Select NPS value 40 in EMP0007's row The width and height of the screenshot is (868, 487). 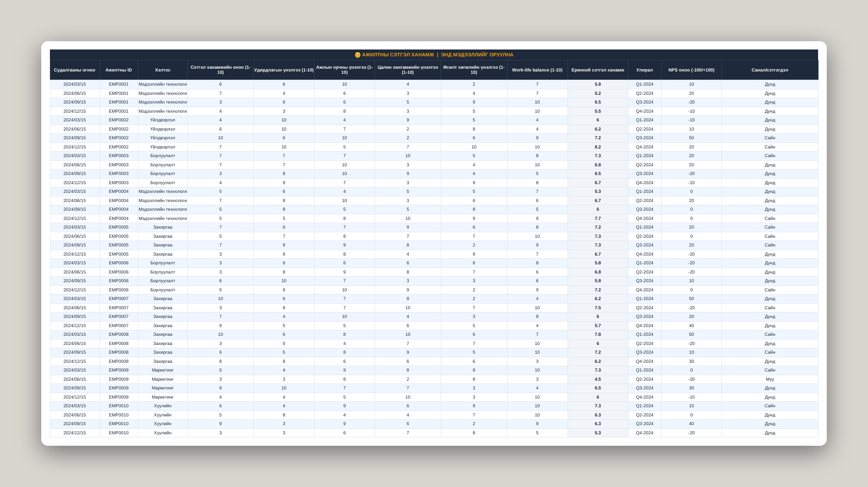click(x=691, y=326)
